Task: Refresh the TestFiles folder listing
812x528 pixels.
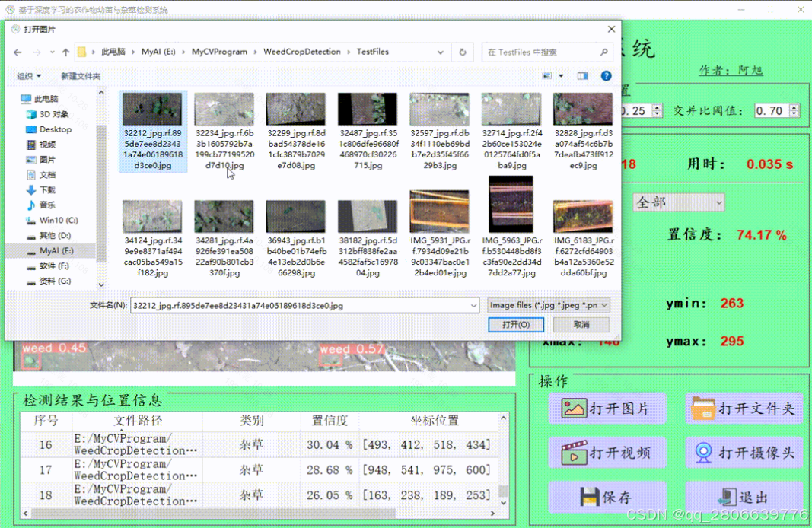Action: [463, 52]
